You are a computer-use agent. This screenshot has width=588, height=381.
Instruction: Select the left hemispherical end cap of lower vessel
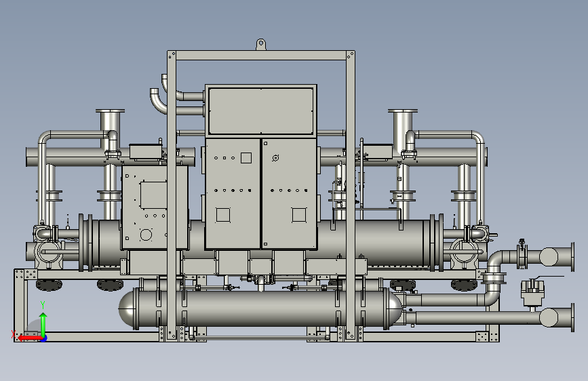[x=126, y=309]
